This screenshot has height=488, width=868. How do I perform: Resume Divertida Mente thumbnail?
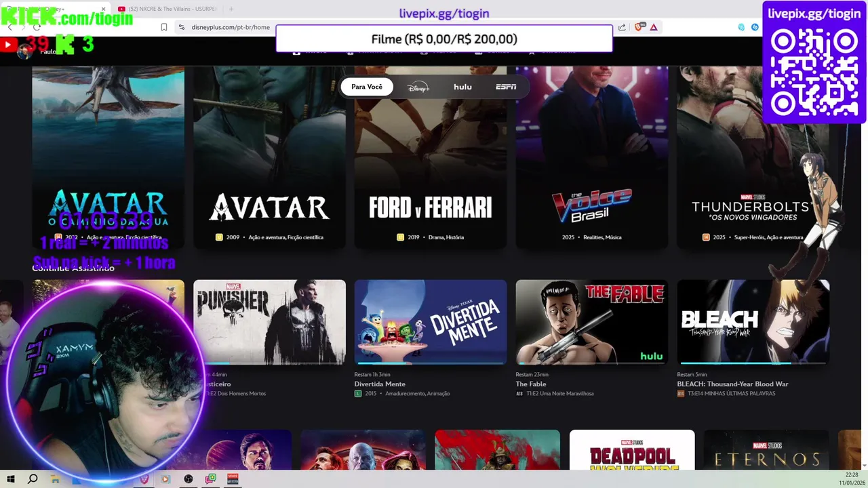coord(431,323)
